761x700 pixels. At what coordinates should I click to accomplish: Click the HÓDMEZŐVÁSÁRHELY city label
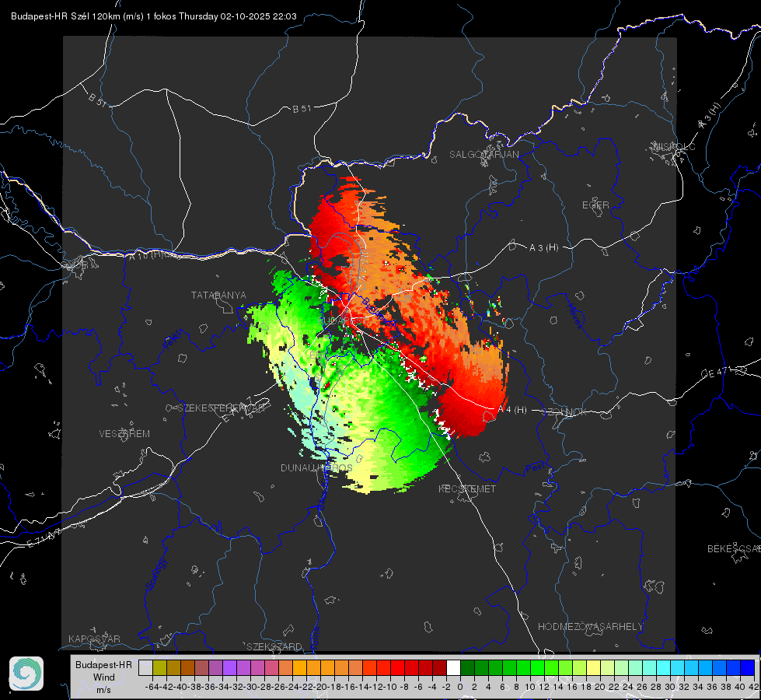590,627
